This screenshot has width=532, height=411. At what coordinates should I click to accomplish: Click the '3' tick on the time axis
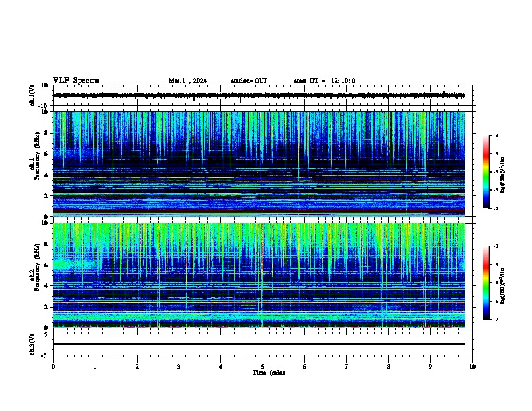[x=179, y=367]
